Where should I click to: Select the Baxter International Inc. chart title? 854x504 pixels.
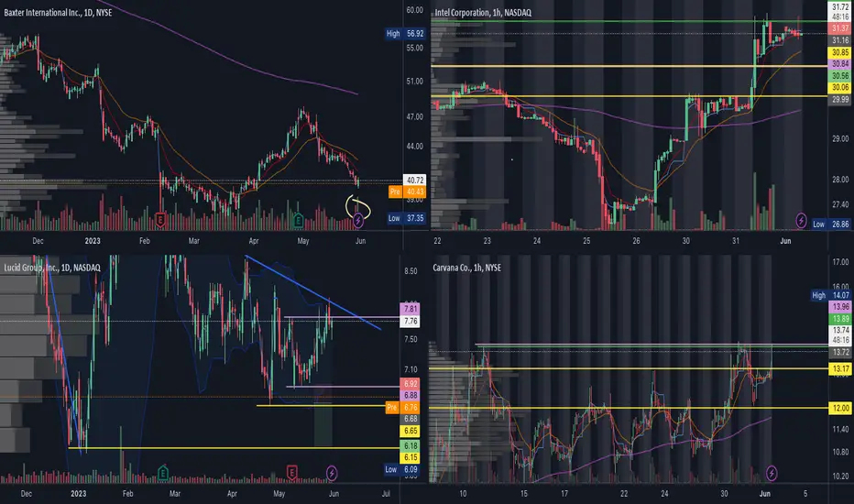point(58,12)
